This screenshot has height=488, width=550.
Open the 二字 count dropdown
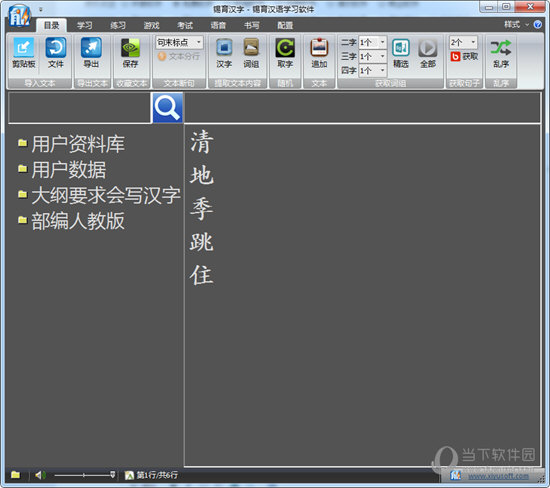[x=373, y=42]
